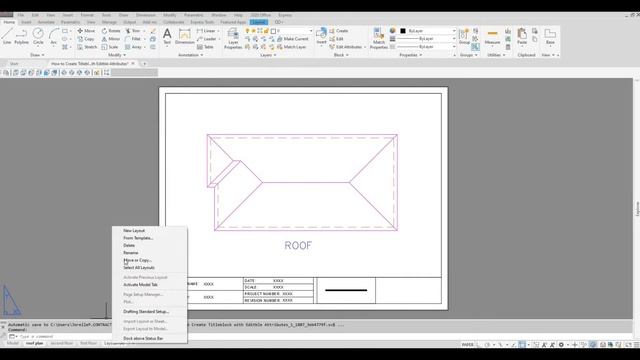Image resolution: width=640 pixels, height=360 pixels.
Task: Choose Delete in layout context menu
Action: click(x=129, y=245)
